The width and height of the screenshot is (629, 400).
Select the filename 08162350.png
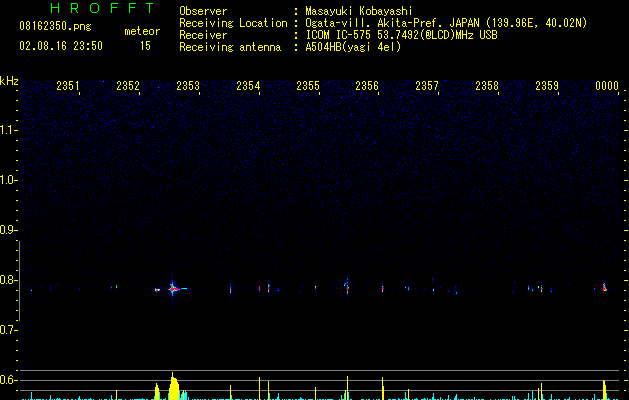(55, 26)
